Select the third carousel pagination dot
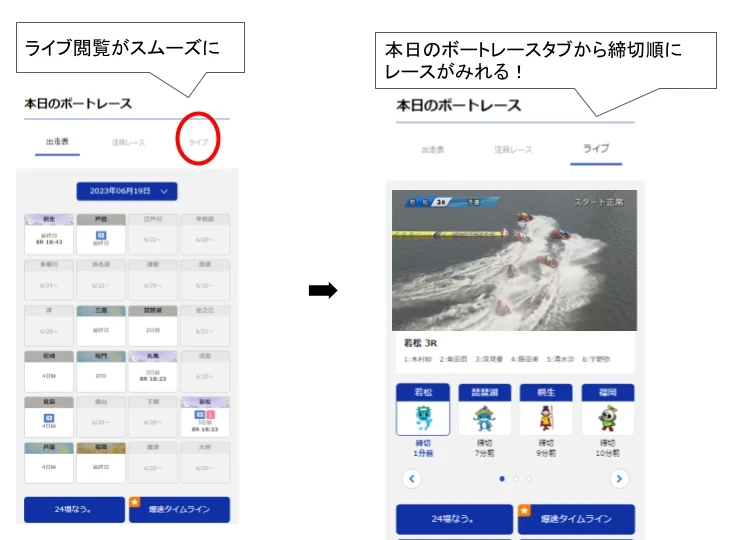 coord(528,479)
